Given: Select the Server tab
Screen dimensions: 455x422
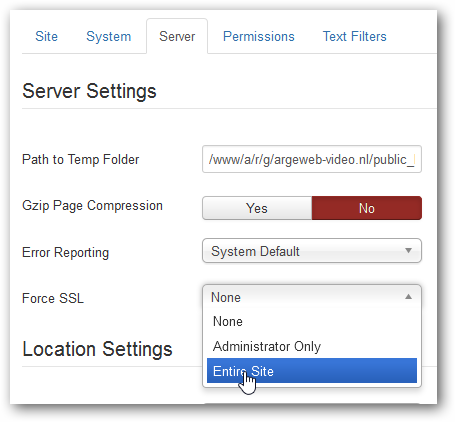Looking at the screenshot, I should coord(177,36).
